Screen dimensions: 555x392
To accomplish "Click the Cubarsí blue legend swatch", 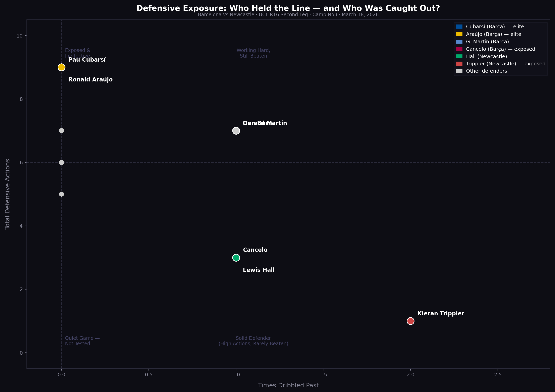I will pos(459,26).
